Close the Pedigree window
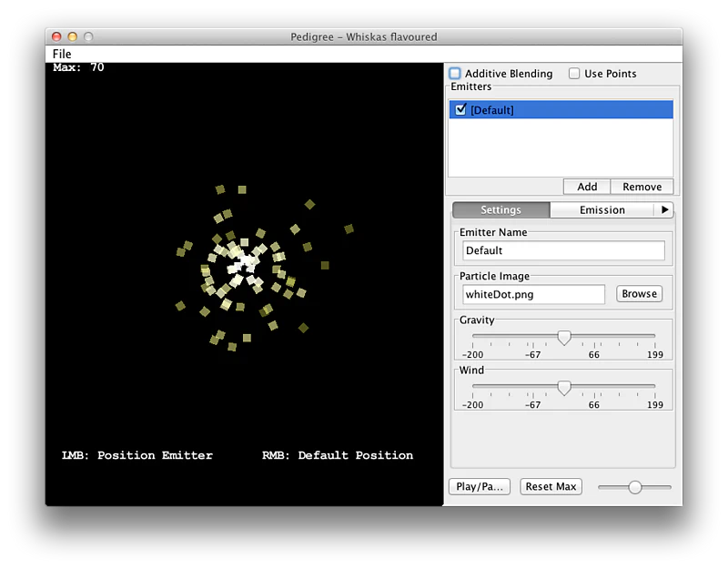Screen dimensions: 728x569 click(56, 36)
